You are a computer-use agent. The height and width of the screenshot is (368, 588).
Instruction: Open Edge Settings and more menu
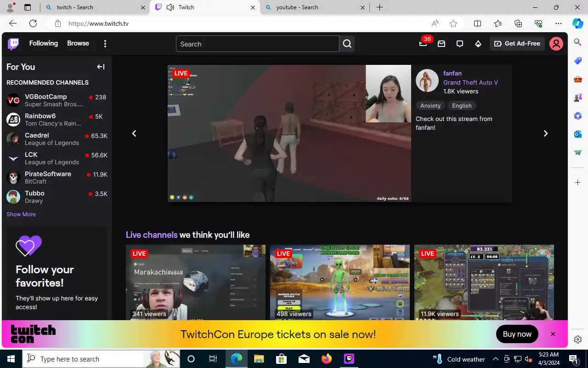click(x=559, y=23)
